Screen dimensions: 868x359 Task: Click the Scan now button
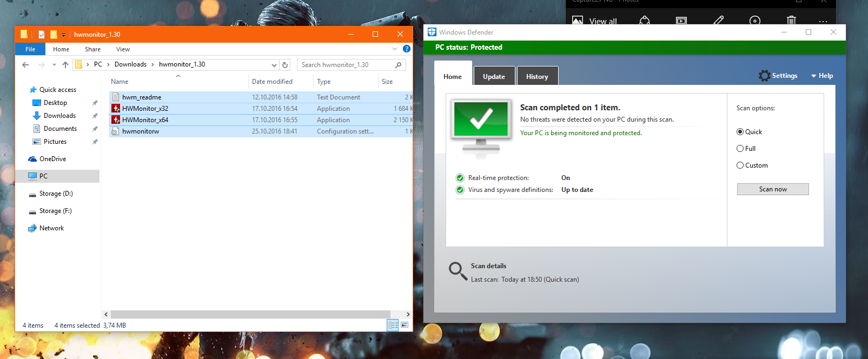773,189
